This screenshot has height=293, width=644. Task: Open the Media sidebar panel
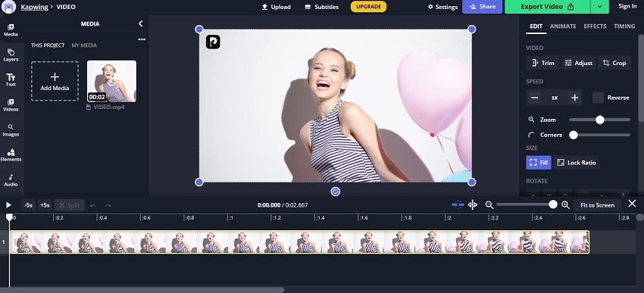click(x=11, y=30)
